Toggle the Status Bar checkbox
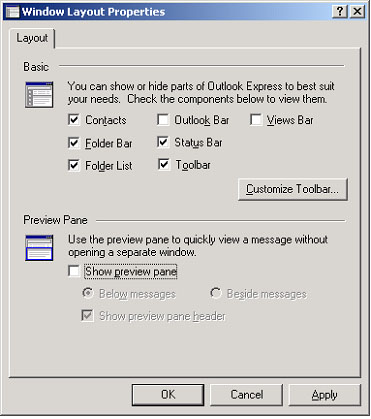 (x=163, y=142)
